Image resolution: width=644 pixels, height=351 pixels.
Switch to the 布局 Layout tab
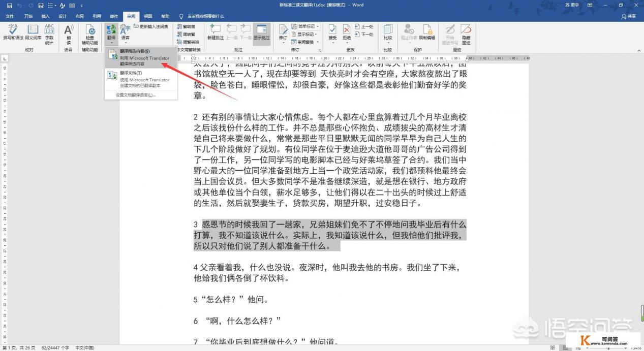pos(80,16)
